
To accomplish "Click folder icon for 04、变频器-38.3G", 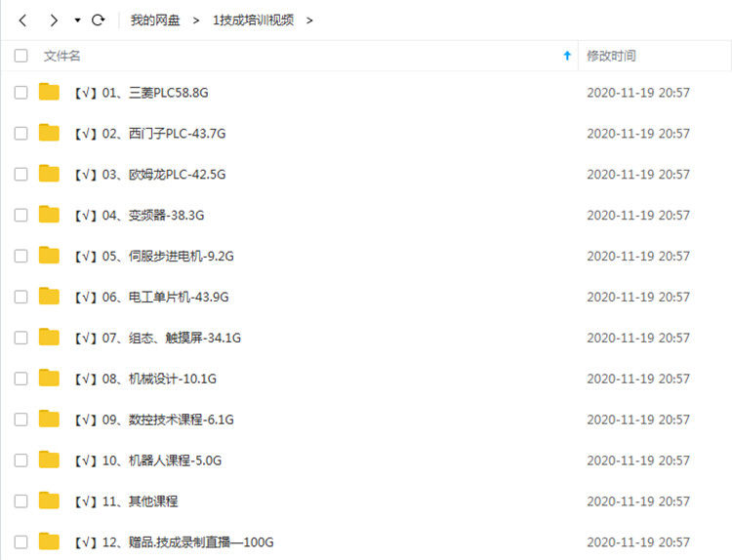I will point(49,215).
